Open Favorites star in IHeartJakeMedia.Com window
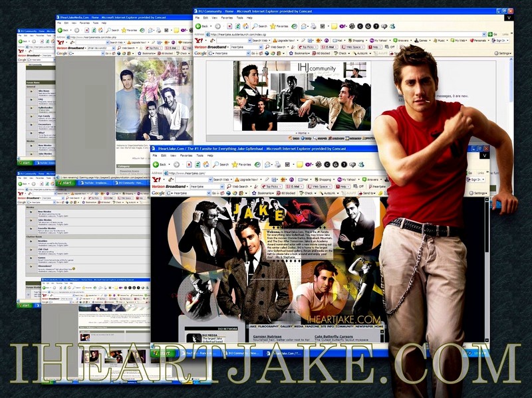The width and height of the screenshot is (532, 398). 129,30
